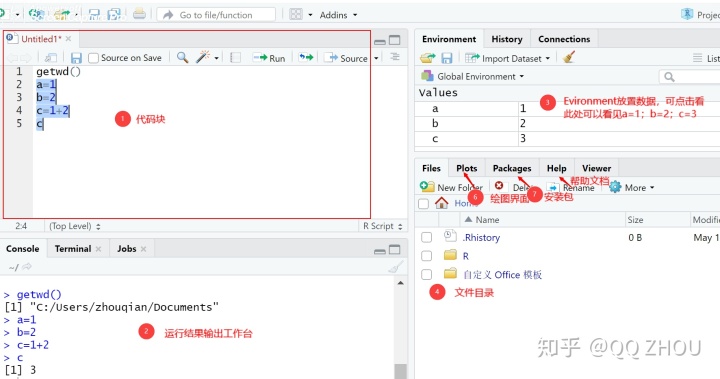Open the R Script file type selector

click(x=382, y=226)
